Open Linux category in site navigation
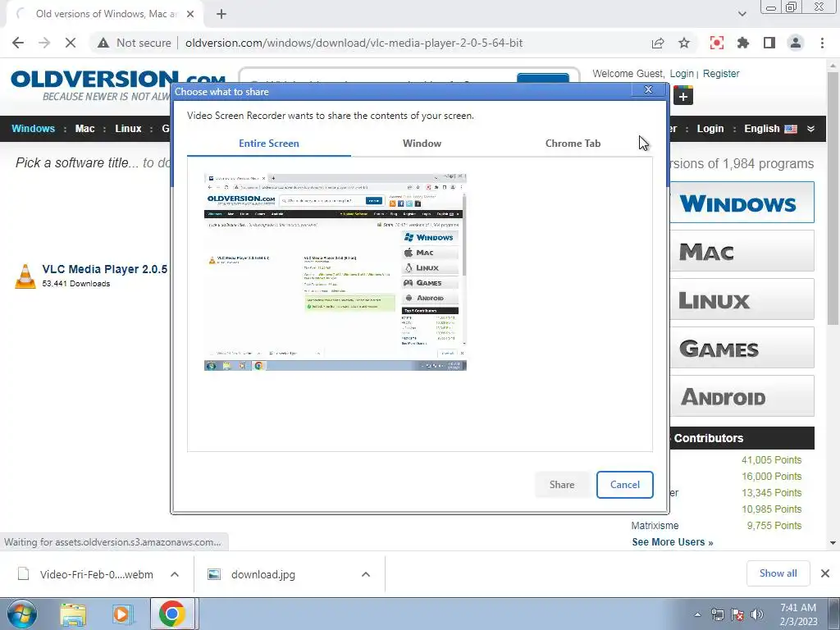This screenshot has width=840, height=630. [x=128, y=129]
